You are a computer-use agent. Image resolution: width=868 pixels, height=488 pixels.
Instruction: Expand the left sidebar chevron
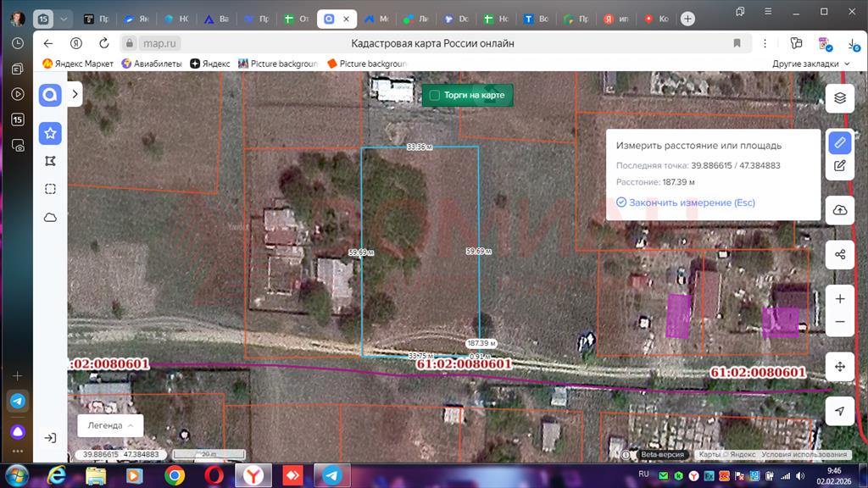75,95
